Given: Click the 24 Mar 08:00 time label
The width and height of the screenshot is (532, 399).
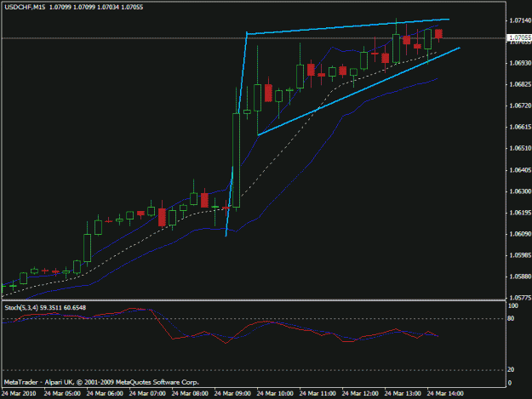Looking at the screenshot, I should (190, 394).
